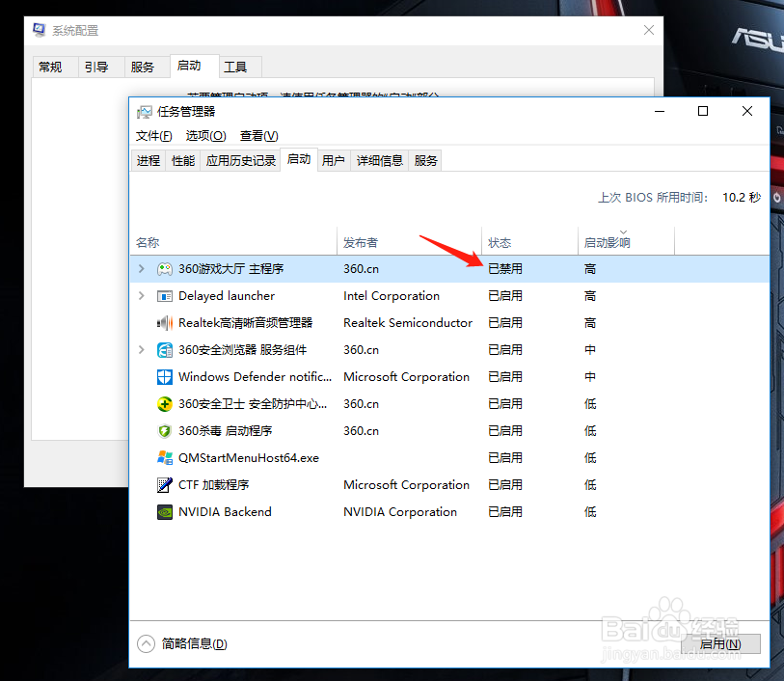
Task: Switch to the 性能 tab
Action: tap(183, 160)
